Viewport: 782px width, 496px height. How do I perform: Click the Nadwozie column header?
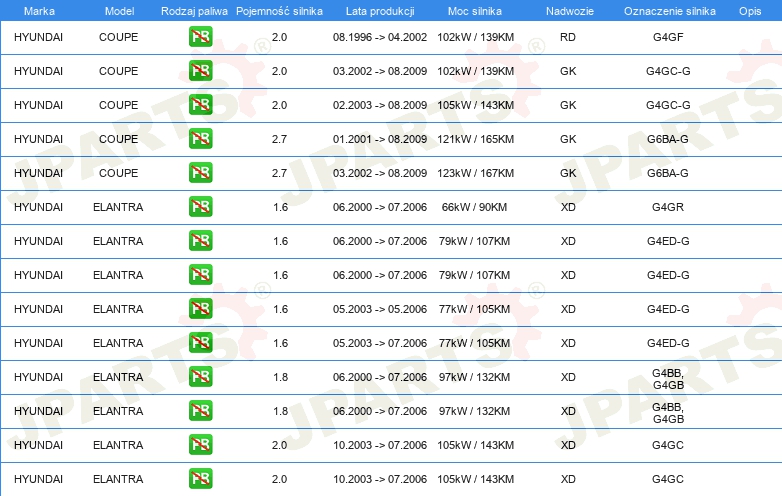click(x=568, y=10)
